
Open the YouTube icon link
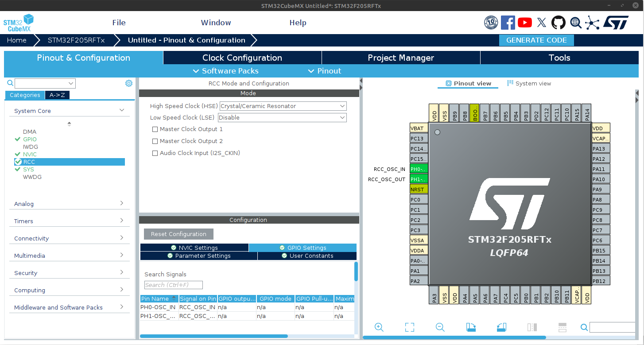525,23
